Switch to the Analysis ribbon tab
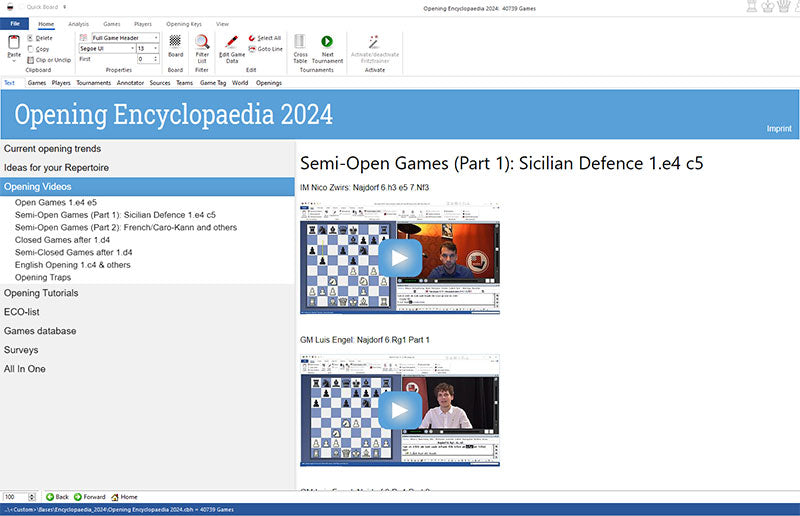This screenshot has width=800, height=516. [78, 23]
